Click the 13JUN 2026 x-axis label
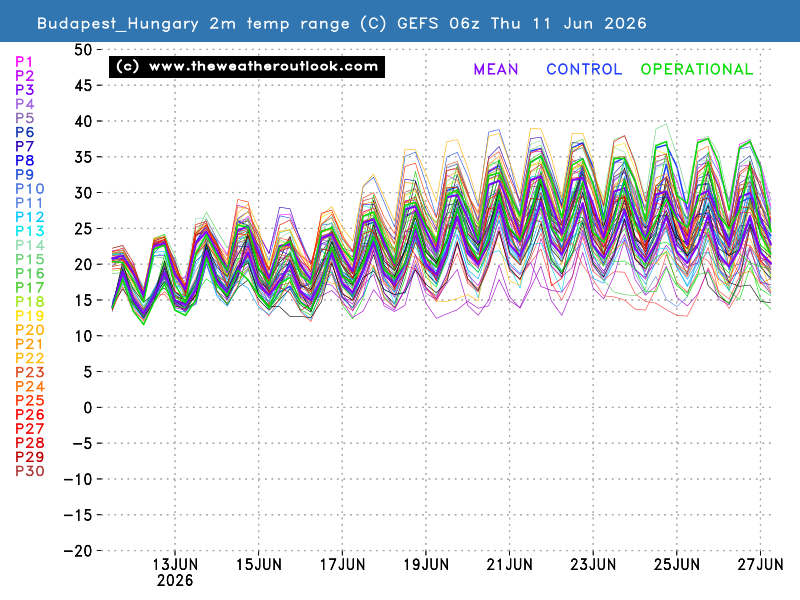This screenshot has width=800, height=600. pyautogui.click(x=175, y=572)
